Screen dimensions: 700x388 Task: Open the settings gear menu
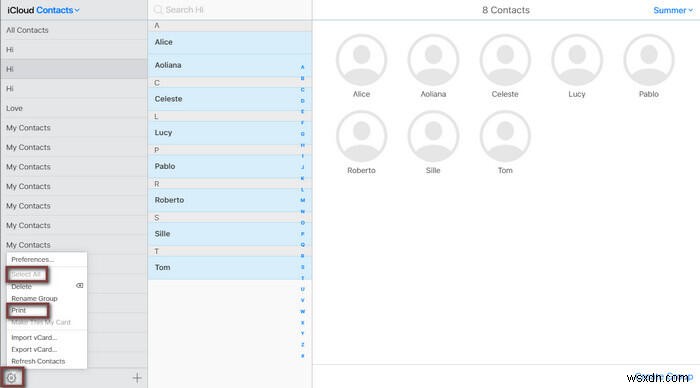[12, 378]
